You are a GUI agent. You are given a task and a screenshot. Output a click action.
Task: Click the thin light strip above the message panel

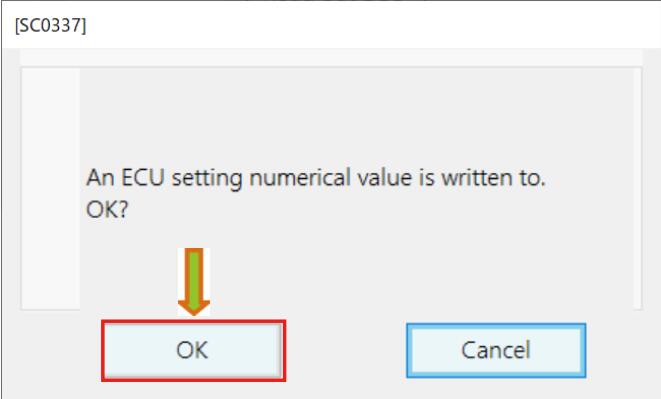tap(330, 57)
